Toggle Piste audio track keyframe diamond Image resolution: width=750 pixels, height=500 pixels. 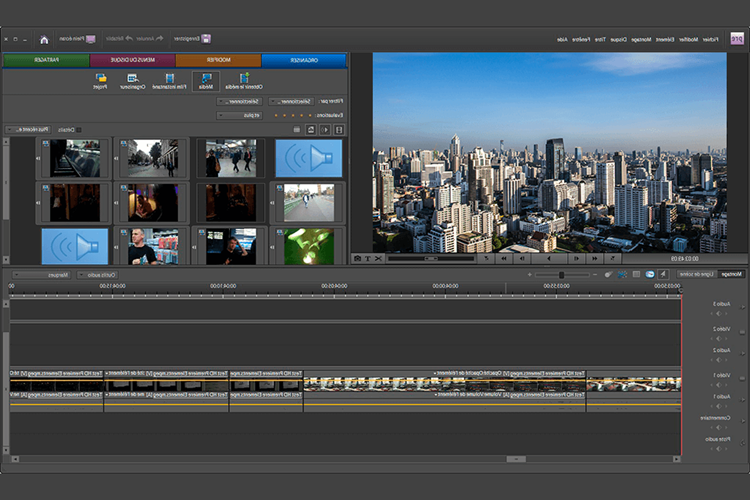(x=718, y=449)
